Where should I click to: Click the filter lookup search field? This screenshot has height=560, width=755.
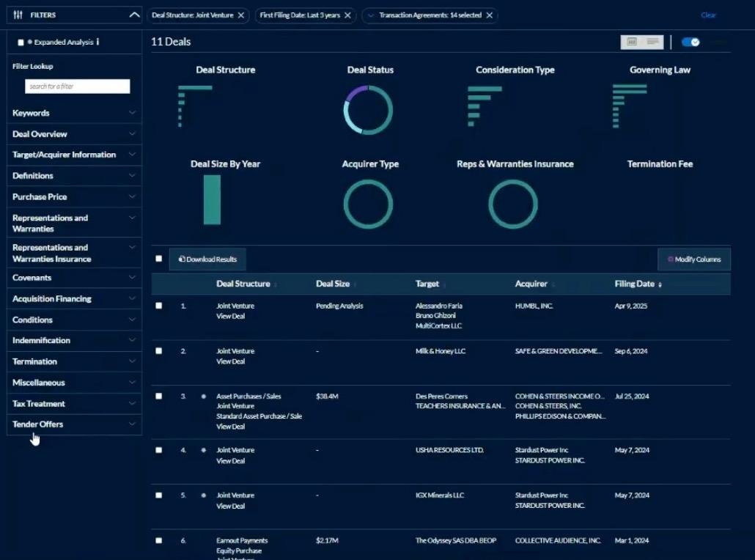tap(78, 86)
